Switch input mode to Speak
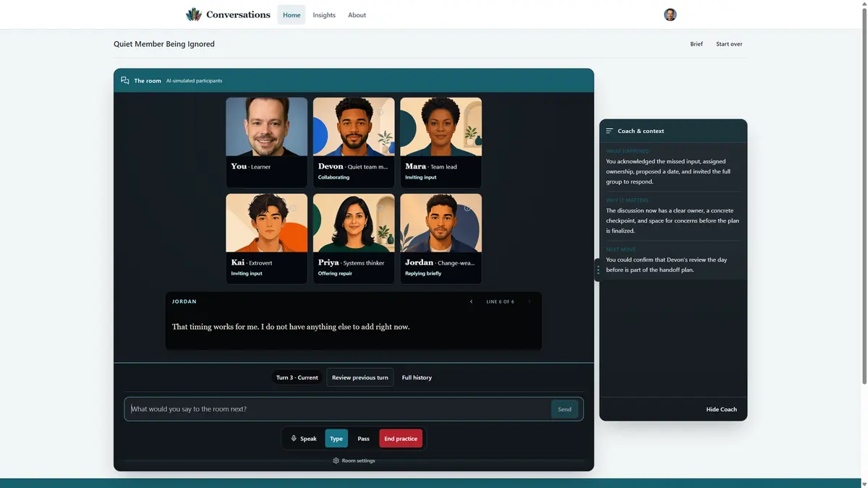This screenshot has width=868, height=488. (x=304, y=438)
